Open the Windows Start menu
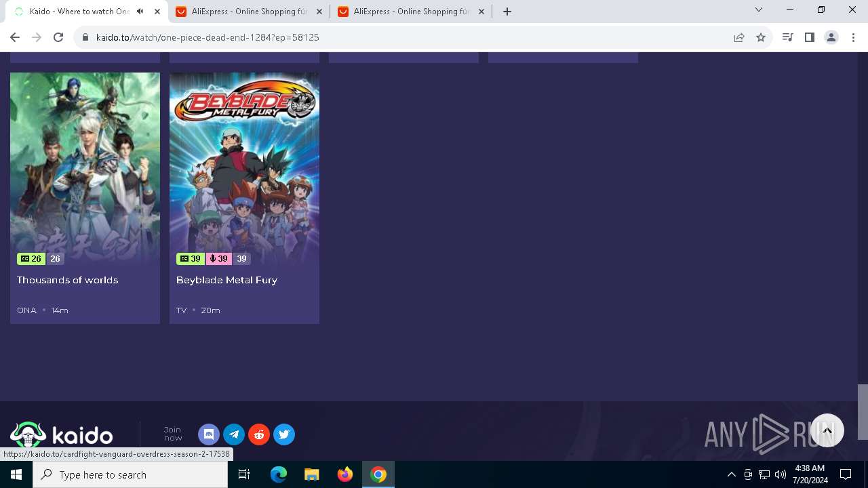 (16, 474)
